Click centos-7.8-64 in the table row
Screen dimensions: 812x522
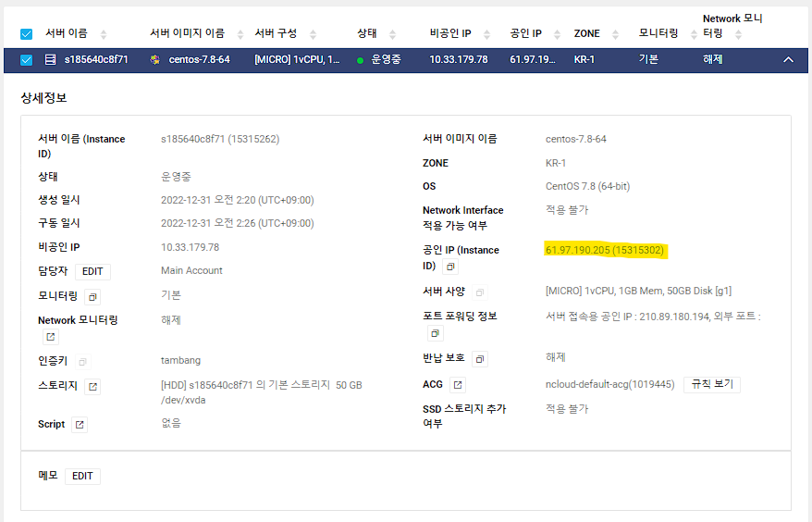click(200, 59)
